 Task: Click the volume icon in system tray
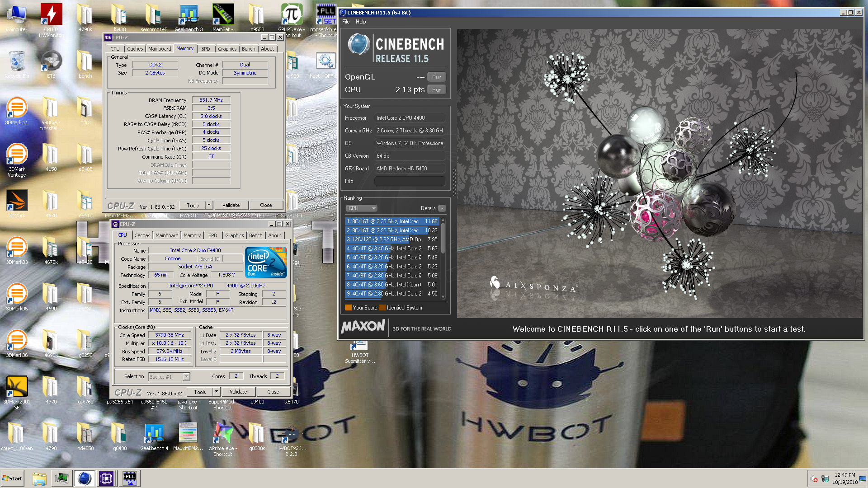(814, 479)
